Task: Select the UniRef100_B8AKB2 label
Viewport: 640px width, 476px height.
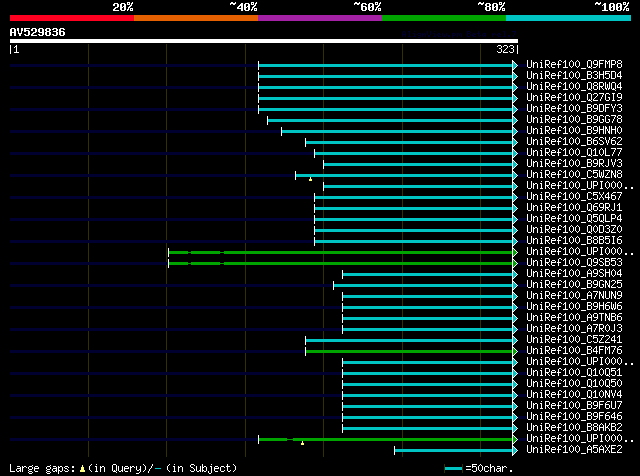Action: [574, 428]
